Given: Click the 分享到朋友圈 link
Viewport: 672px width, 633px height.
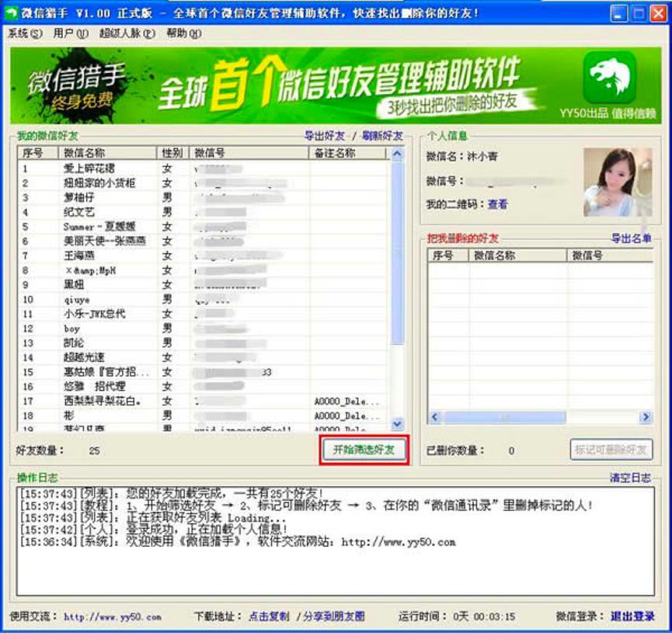Looking at the screenshot, I should tap(333, 617).
